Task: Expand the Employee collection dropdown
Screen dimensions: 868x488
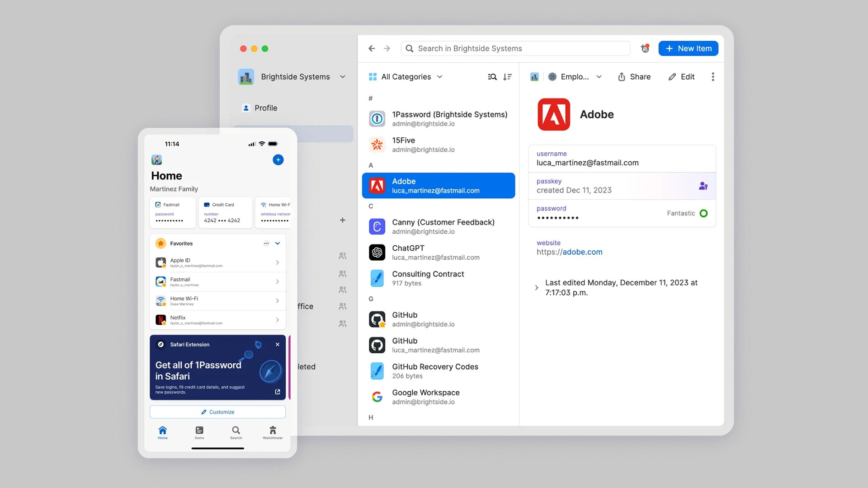Action: (x=600, y=77)
